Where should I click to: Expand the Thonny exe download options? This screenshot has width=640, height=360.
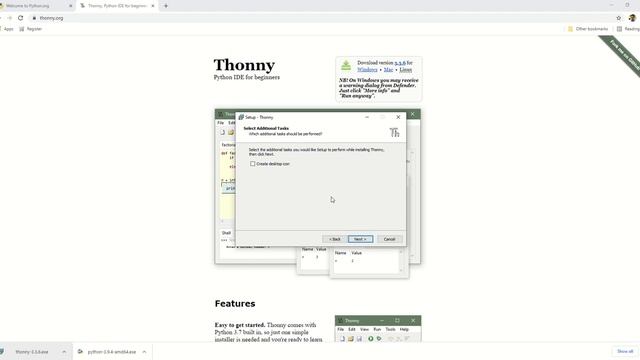pyautogui.click(x=64, y=352)
